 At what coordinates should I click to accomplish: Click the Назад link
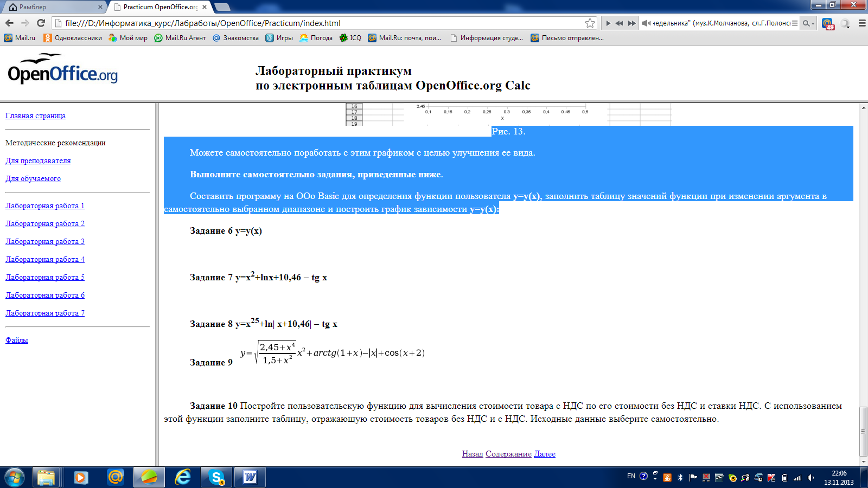point(473,454)
